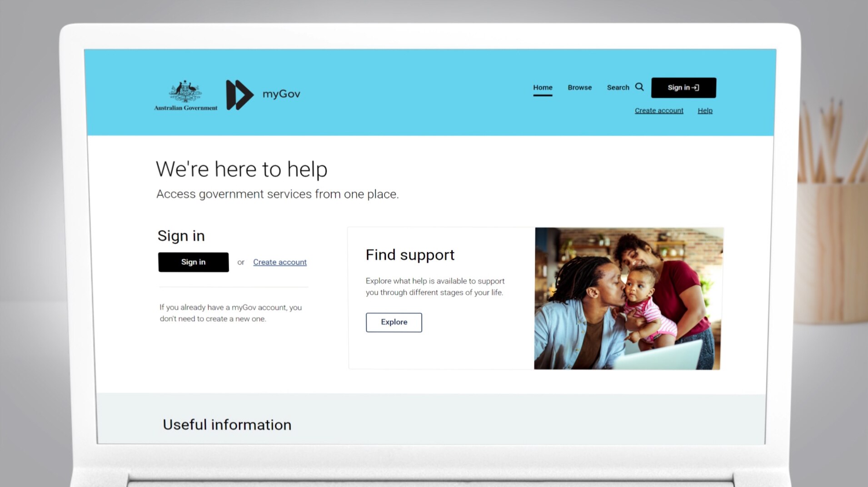The image size is (868, 487).
Task: Select the Find support heading
Action: tap(409, 255)
